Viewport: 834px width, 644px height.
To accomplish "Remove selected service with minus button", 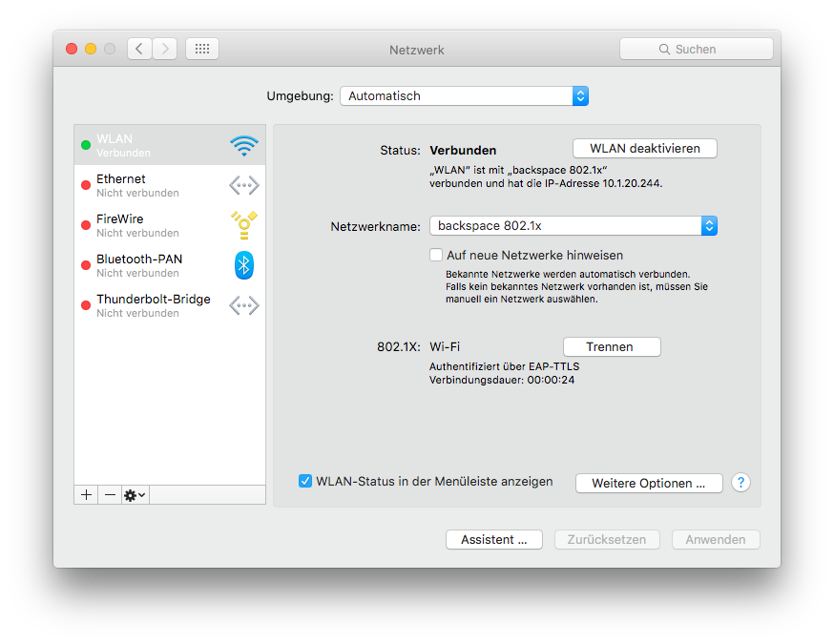I will (110, 495).
